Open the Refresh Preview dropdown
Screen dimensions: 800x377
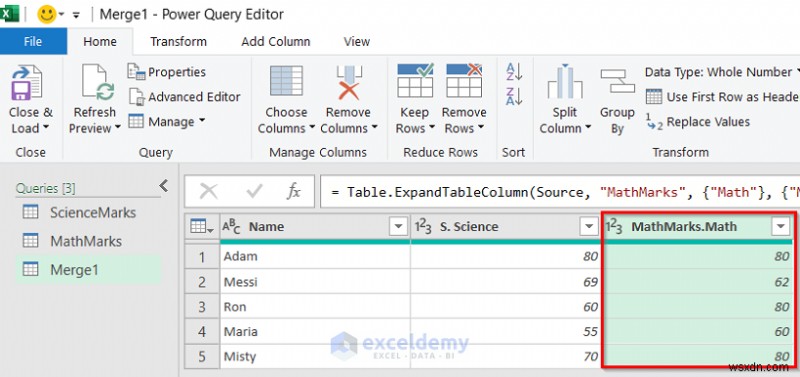117,128
